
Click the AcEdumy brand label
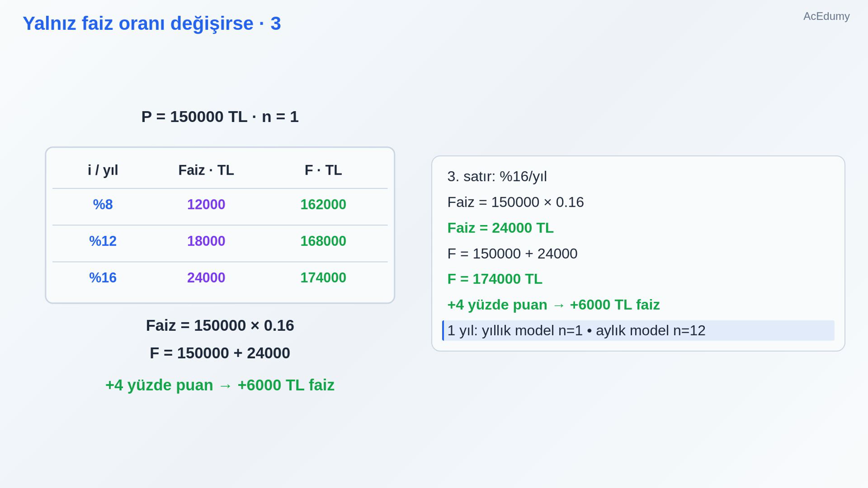pyautogui.click(x=826, y=16)
